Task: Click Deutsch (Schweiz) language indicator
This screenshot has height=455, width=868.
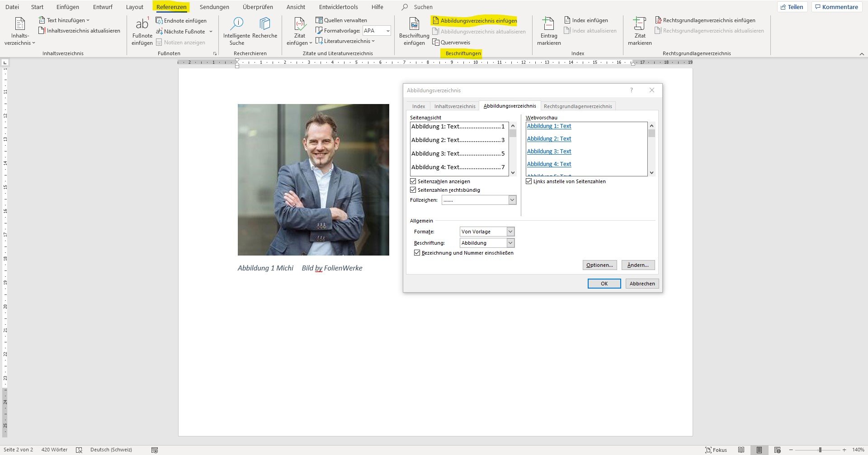Action: [111, 450]
